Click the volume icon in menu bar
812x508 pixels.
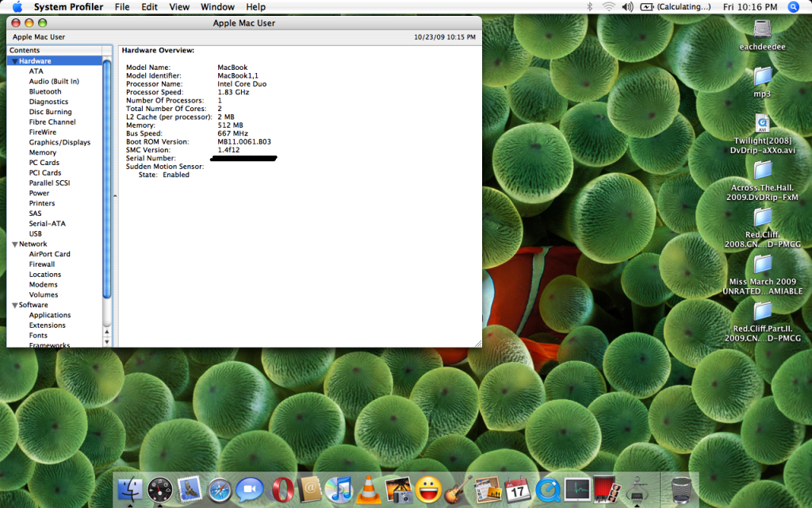click(x=627, y=7)
